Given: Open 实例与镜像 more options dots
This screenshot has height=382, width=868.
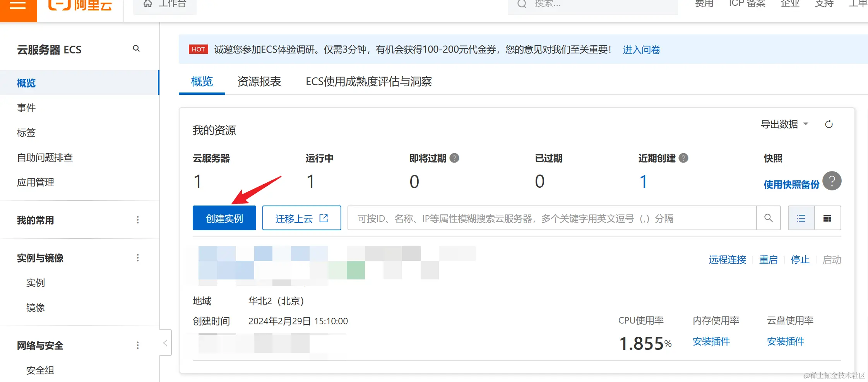Looking at the screenshot, I should pyautogui.click(x=138, y=258).
